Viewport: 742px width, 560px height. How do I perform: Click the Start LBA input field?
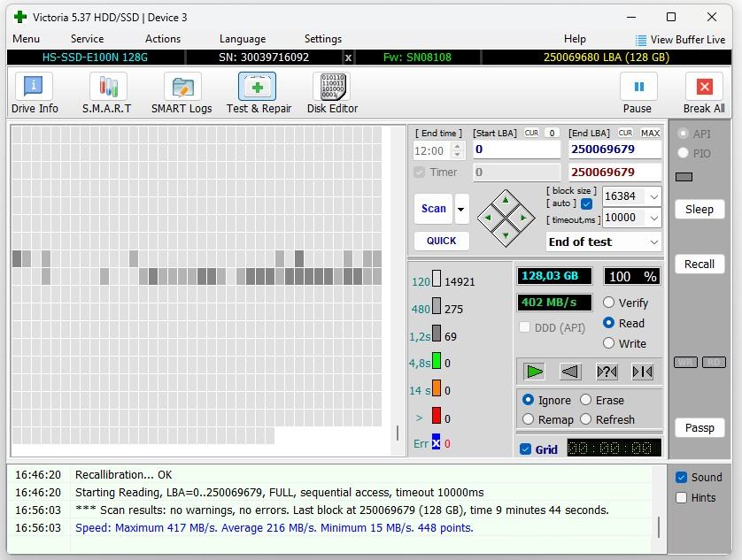pos(517,150)
